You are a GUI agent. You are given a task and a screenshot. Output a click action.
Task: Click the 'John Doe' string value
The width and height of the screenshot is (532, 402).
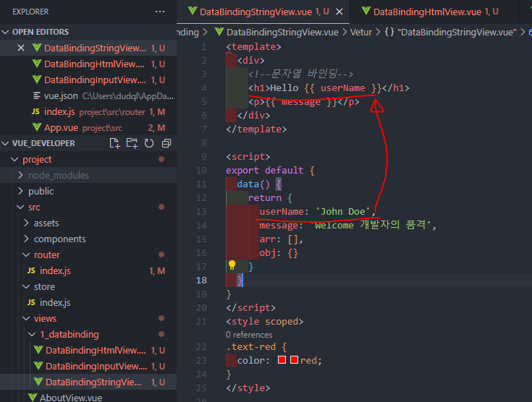point(342,212)
